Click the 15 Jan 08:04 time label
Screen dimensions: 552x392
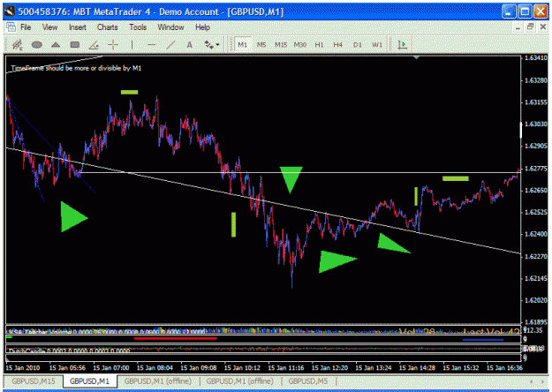point(155,367)
